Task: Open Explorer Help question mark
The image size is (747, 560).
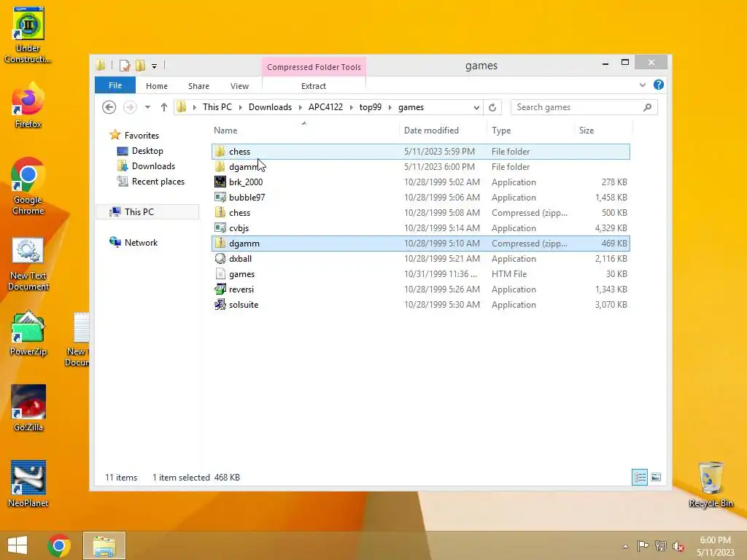Action: [659, 85]
